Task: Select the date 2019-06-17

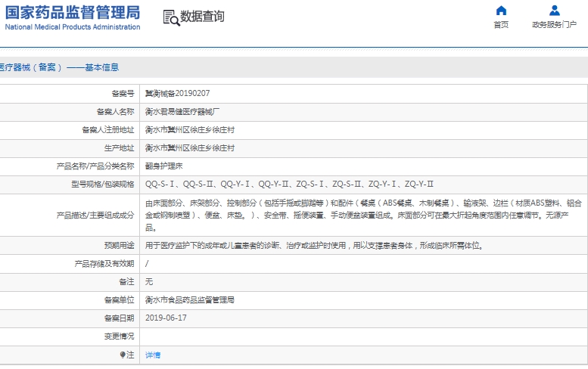Action: tap(166, 318)
